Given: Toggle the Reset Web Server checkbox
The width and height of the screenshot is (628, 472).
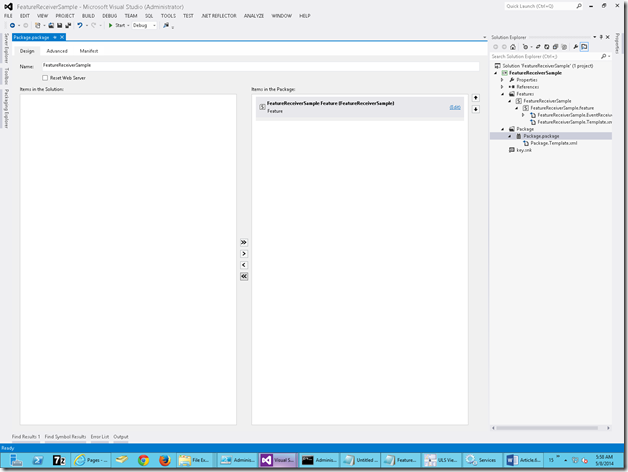Looking at the screenshot, I should pyautogui.click(x=45, y=78).
